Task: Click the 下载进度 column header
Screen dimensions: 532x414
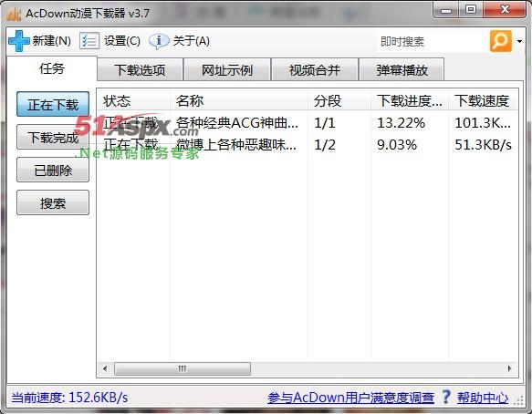Action: tap(410, 100)
